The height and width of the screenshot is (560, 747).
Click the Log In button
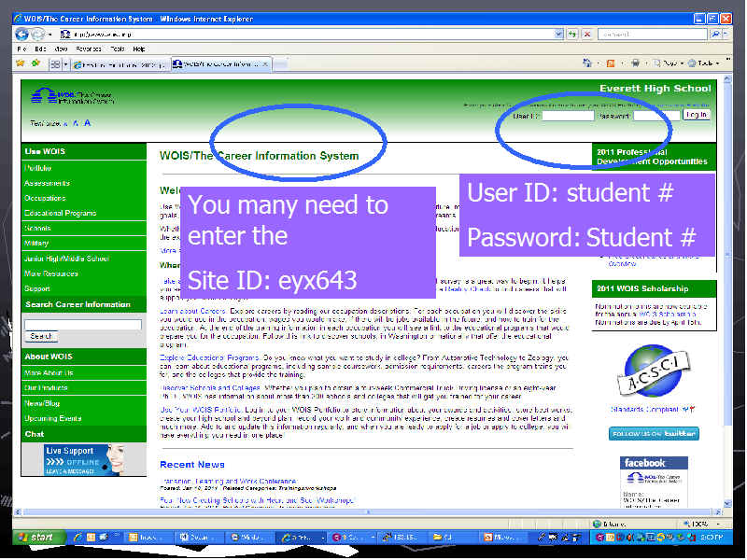(x=696, y=115)
